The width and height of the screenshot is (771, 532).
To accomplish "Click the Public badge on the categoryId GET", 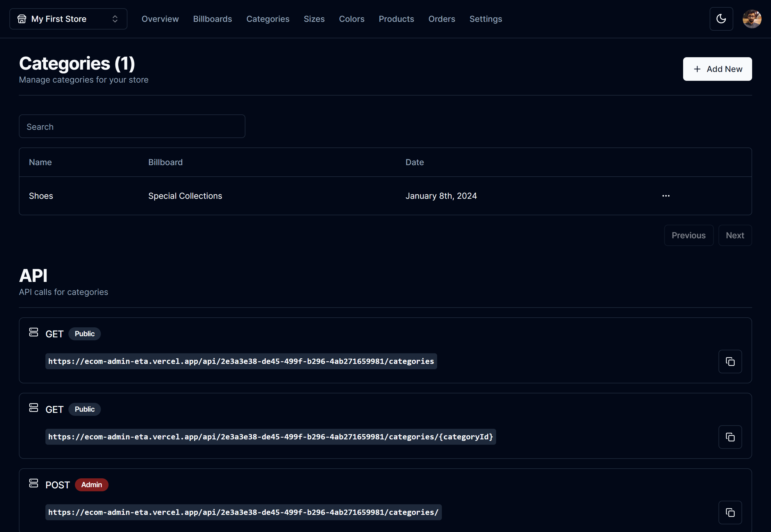I will (x=85, y=409).
